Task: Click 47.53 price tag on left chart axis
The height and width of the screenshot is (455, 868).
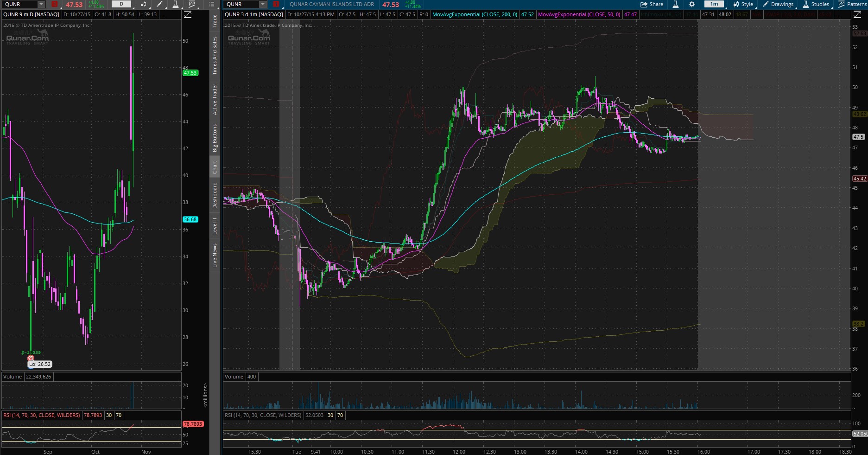Action: [x=190, y=73]
